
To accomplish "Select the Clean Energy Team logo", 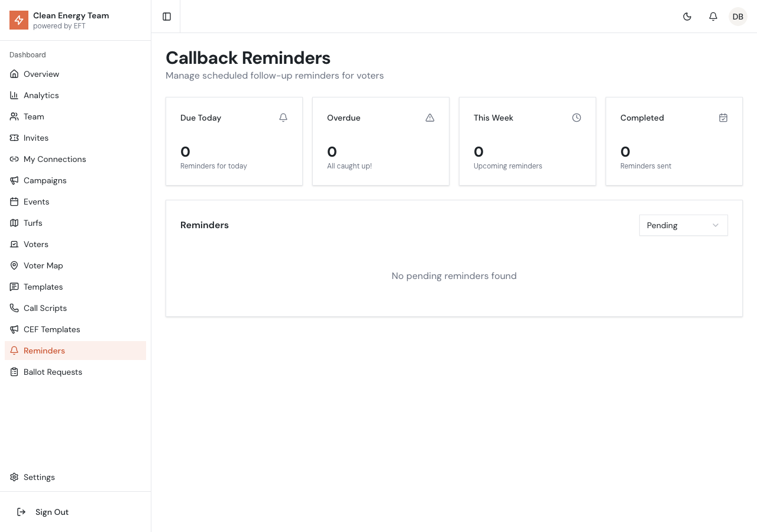I will (18, 20).
